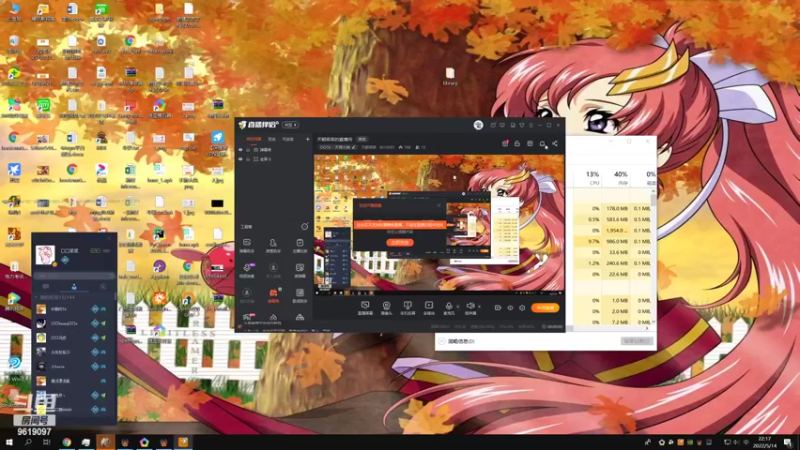Add a new scene with plus button
The width and height of the screenshot is (800, 450).
pos(308,139)
